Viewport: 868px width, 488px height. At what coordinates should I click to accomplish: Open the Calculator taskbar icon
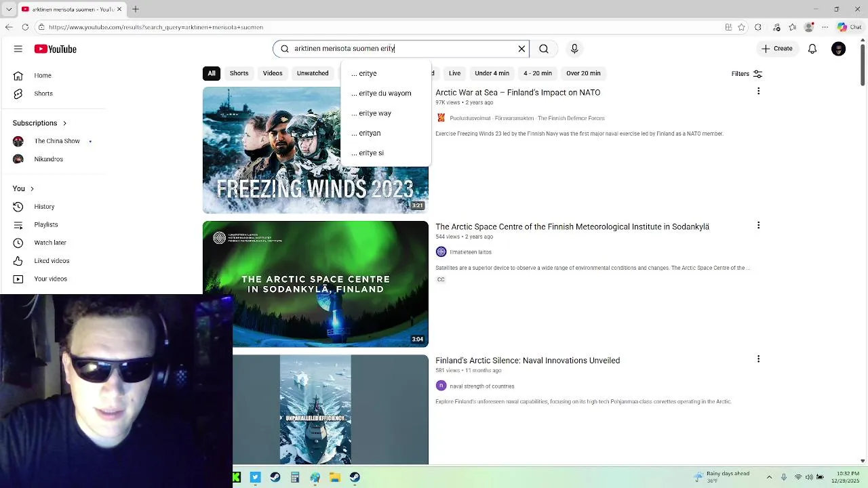[x=295, y=477]
